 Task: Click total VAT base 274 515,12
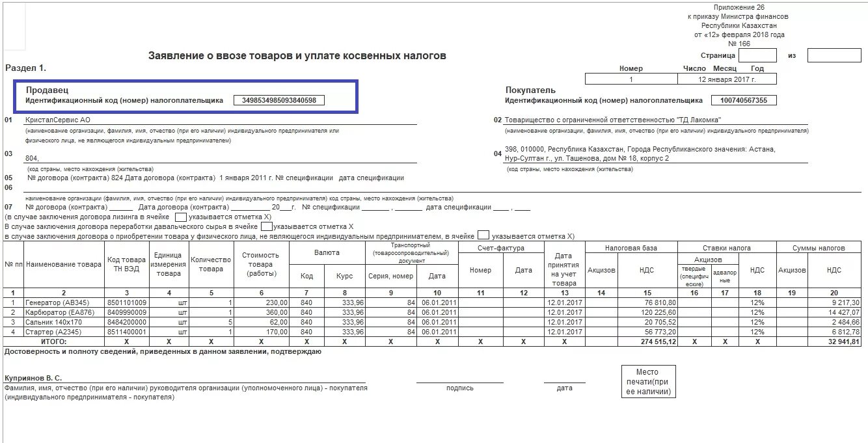[657, 341]
